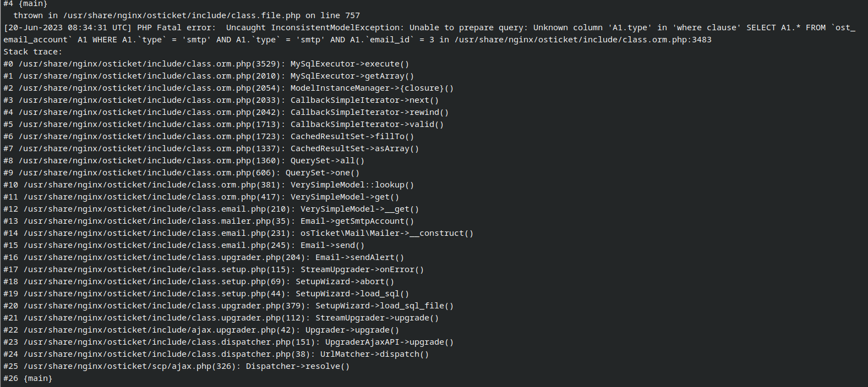Click 'VerySimpleModel::lookup()' in frame #10
Image resolution: width=868 pixels, height=387 pixels.
pyautogui.click(x=352, y=185)
